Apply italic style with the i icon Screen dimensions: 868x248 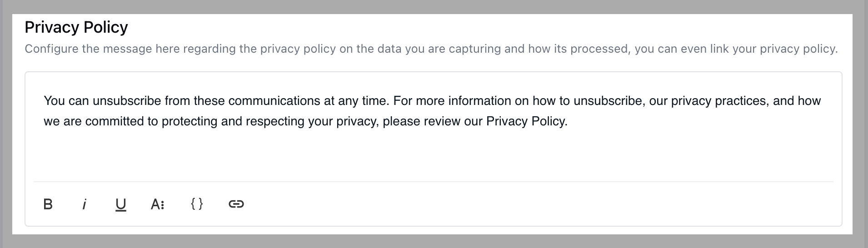pos(84,204)
